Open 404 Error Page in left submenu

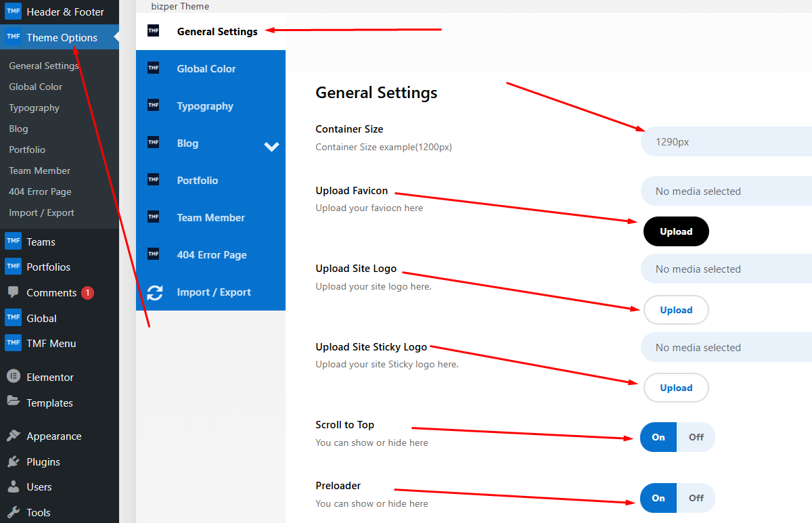[40, 191]
